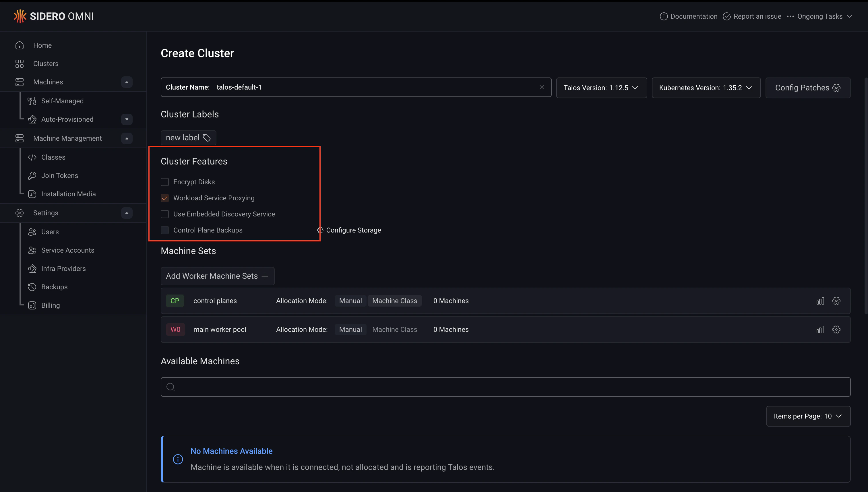The height and width of the screenshot is (492, 868).
Task: Open Installation Media page
Action: [68, 194]
